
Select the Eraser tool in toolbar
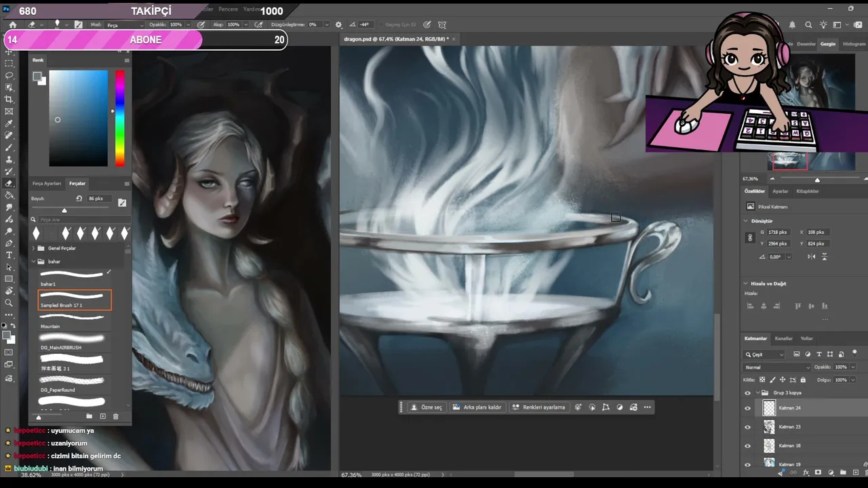[9, 183]
